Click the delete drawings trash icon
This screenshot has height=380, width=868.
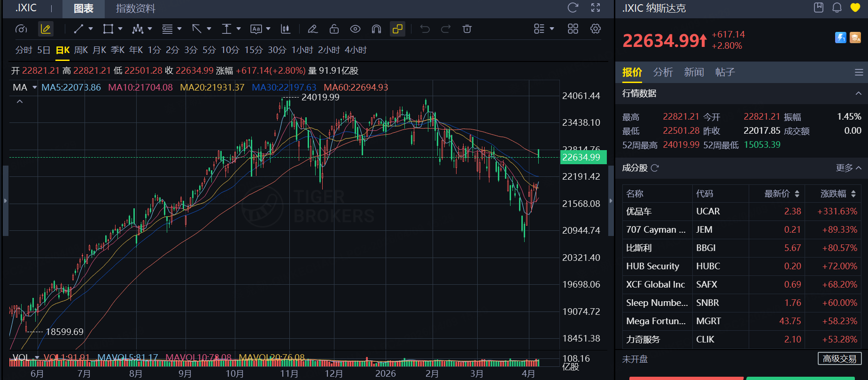[467, 29]
